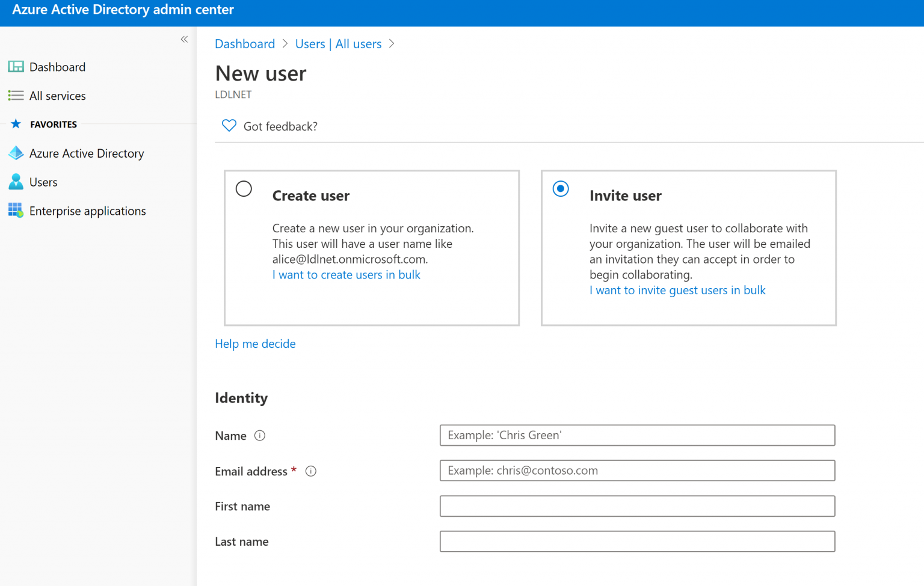
Task: Click the Help me decide link
Action: tap(255, 344)
